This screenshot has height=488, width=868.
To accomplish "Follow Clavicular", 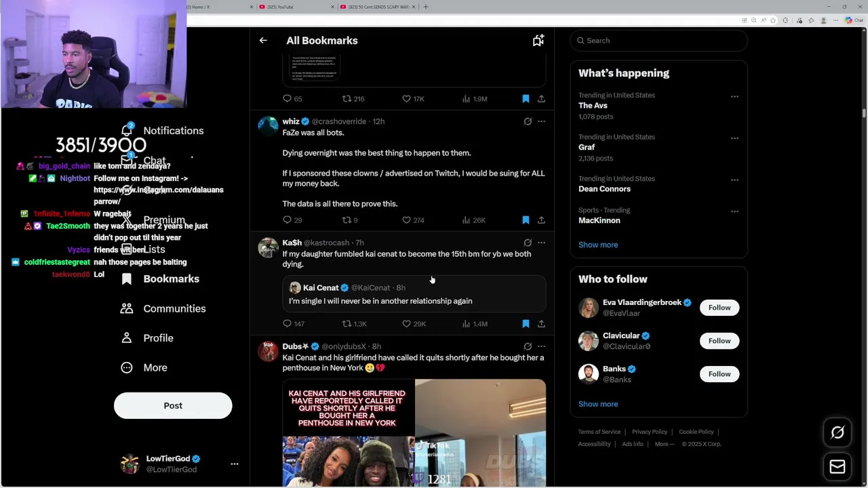I will pos(719,341).
